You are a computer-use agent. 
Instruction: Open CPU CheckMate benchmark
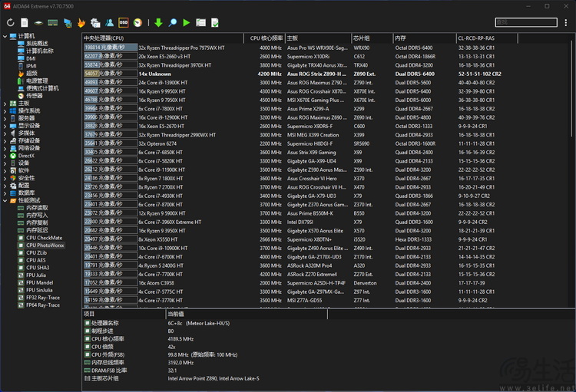pos(44,238)
